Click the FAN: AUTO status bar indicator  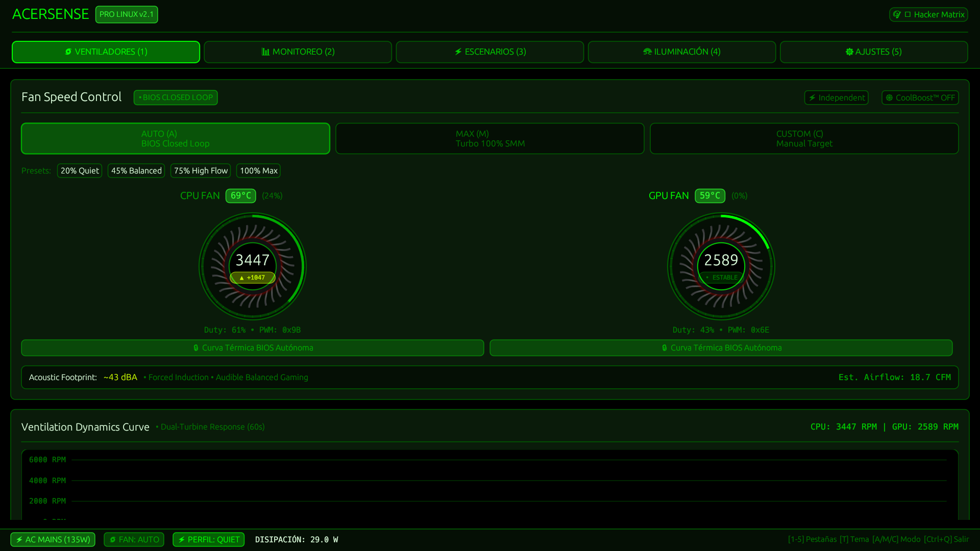[x=134, y=539]
